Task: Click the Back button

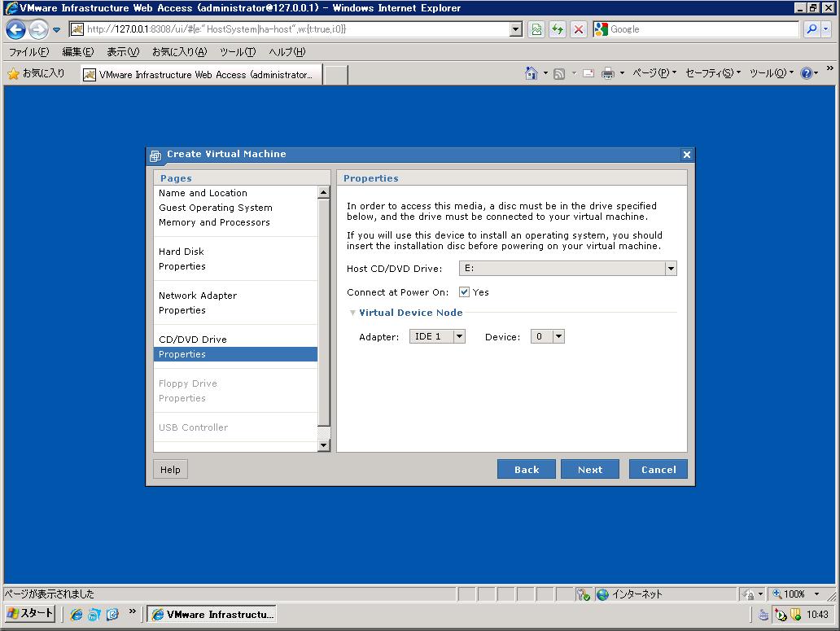Action: click(x=526, y=469)
